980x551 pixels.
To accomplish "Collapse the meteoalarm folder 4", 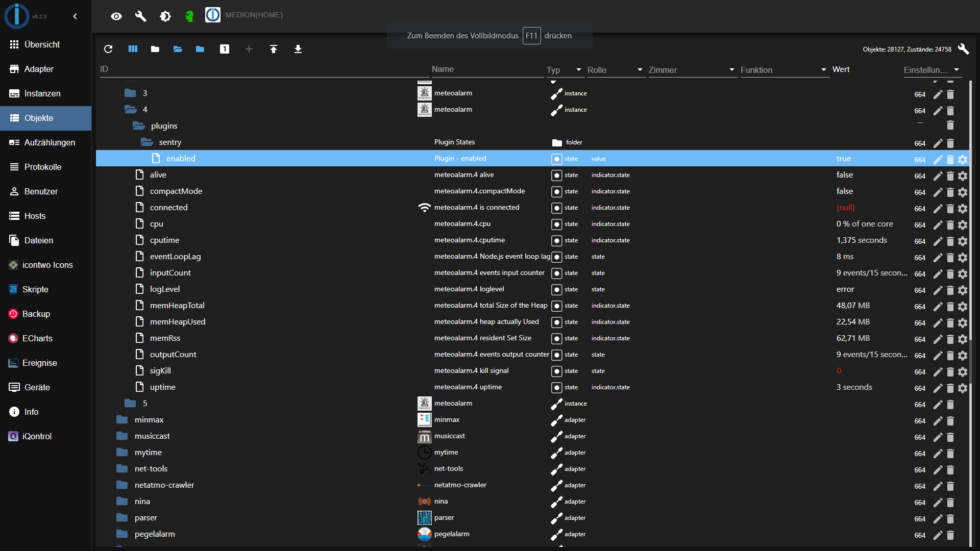I will [x=130, y=109].
